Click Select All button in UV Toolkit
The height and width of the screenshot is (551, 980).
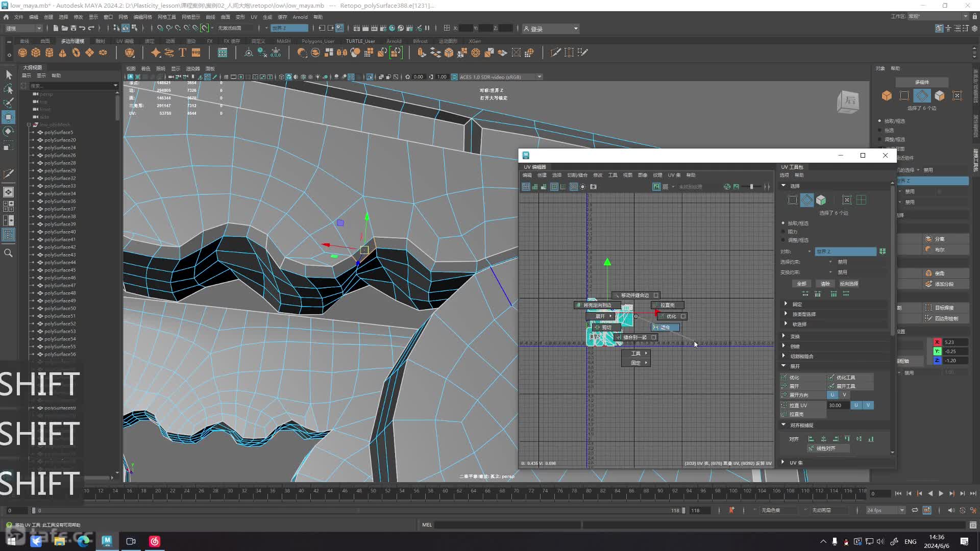(x=802, y=284)
